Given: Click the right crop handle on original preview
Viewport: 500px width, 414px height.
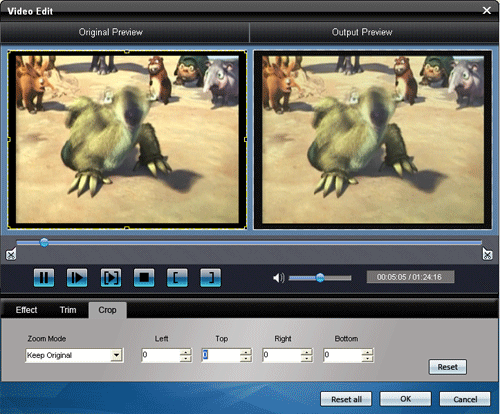Looking at the screenshot, I should tap(246, 139).
